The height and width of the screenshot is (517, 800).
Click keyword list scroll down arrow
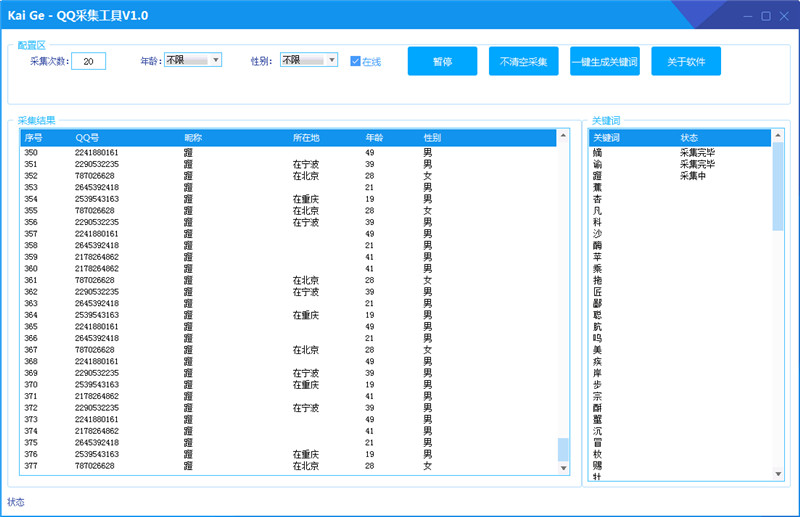click(x=778, y=474)
